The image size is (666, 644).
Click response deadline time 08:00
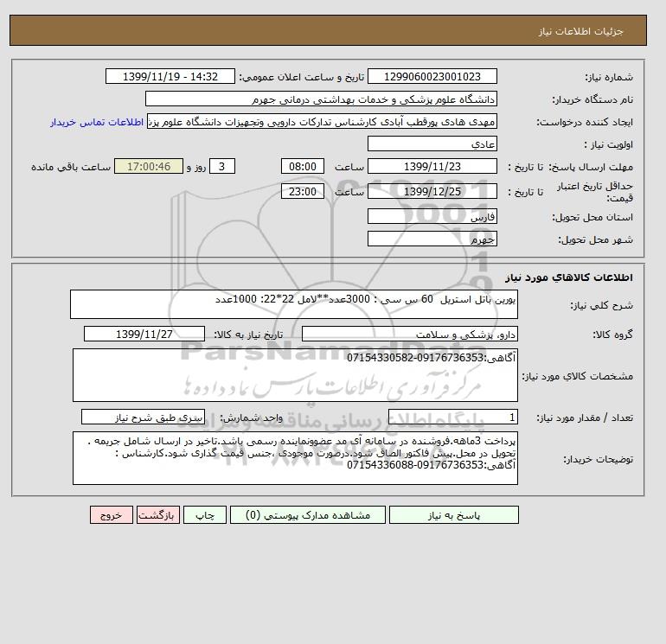(303, 167)
